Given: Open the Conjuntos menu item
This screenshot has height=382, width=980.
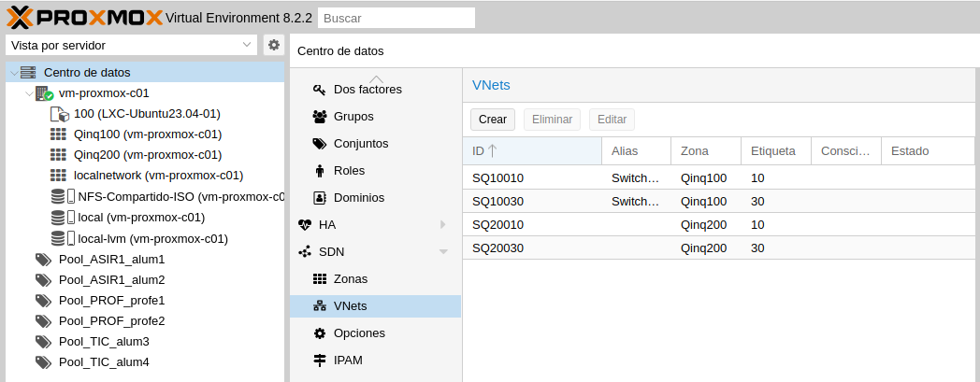Looking at the screenshot, I should point(375,144).
